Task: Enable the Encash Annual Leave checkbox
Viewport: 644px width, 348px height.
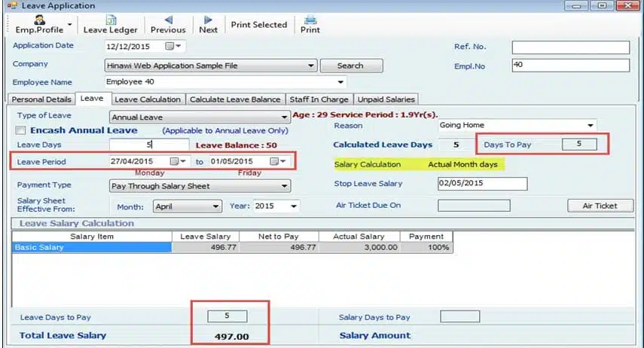Action: tap(23, 130)
